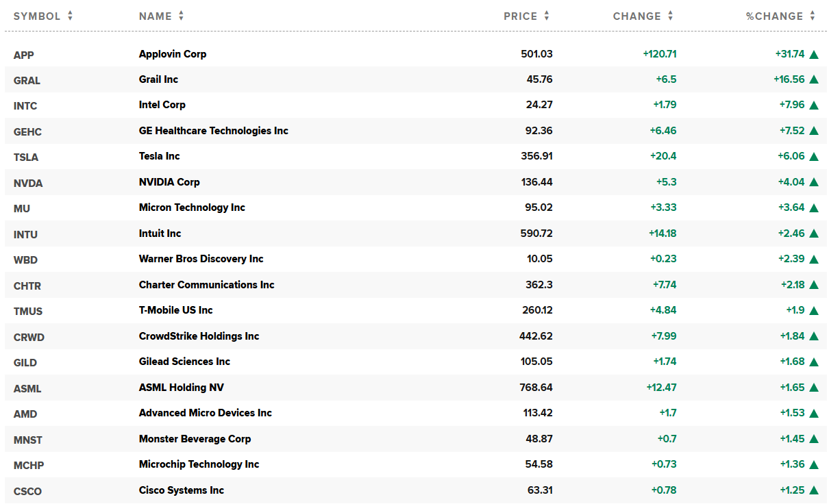Click the up arrow beside Microchip's +1.36
This screenshot has width=829, height=504.
[814, 465]
